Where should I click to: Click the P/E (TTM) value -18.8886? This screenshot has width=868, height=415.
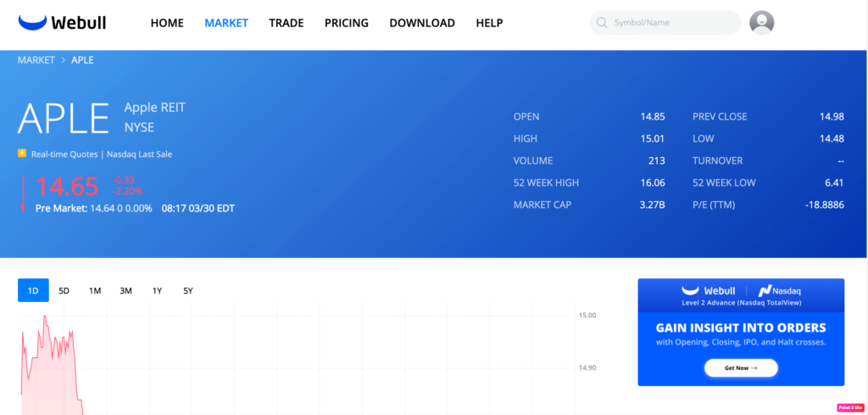[824, 205]
